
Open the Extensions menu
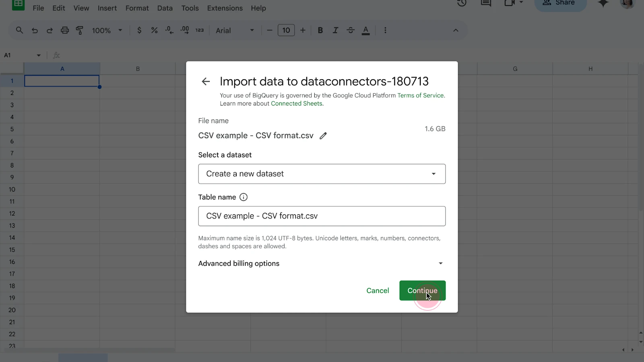click(x=225, y=8)
